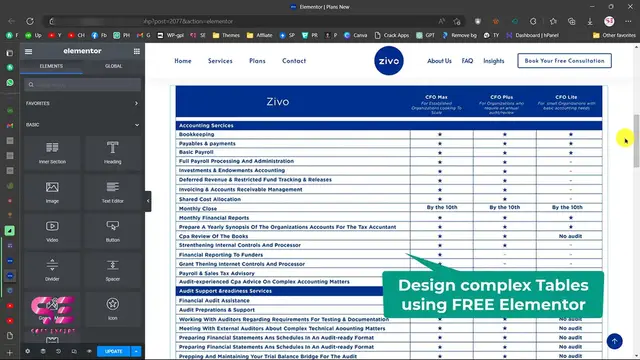Open the Elementor widgets grid icon
640x360 pixels.
[x=137, y=51]
